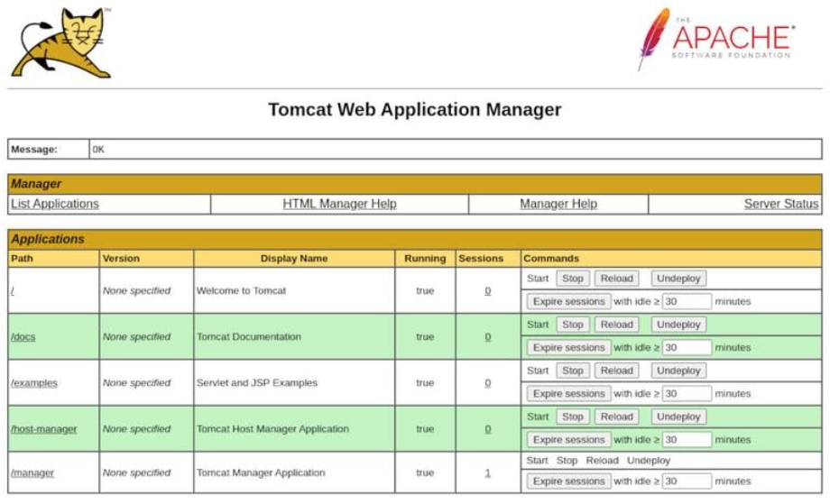Screen dimensions: 830x504
Task: View the 1 session of /manager
Action: (x=487, y=472)
